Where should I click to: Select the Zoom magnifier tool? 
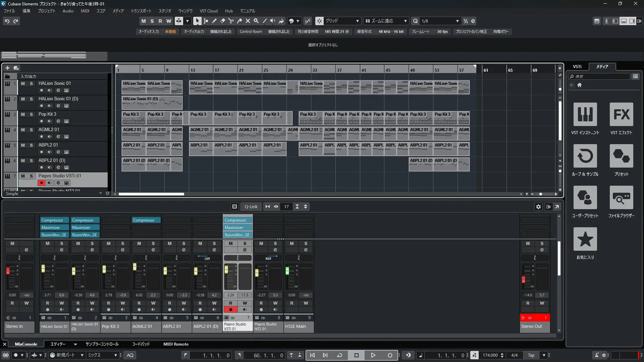point(256,21)
